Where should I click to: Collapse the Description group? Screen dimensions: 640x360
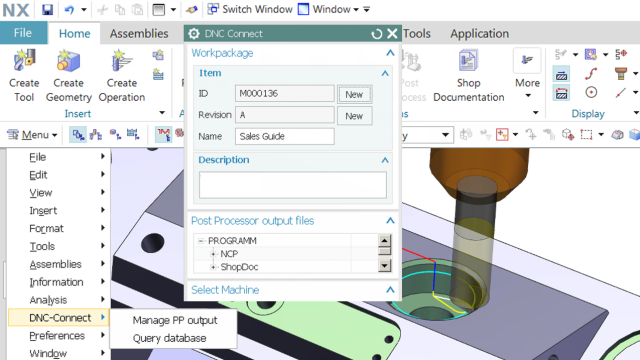pos(385,160)
